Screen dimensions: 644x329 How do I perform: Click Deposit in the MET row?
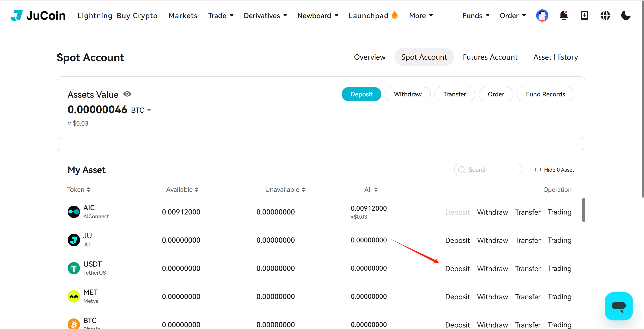click(x=458, y=297)
